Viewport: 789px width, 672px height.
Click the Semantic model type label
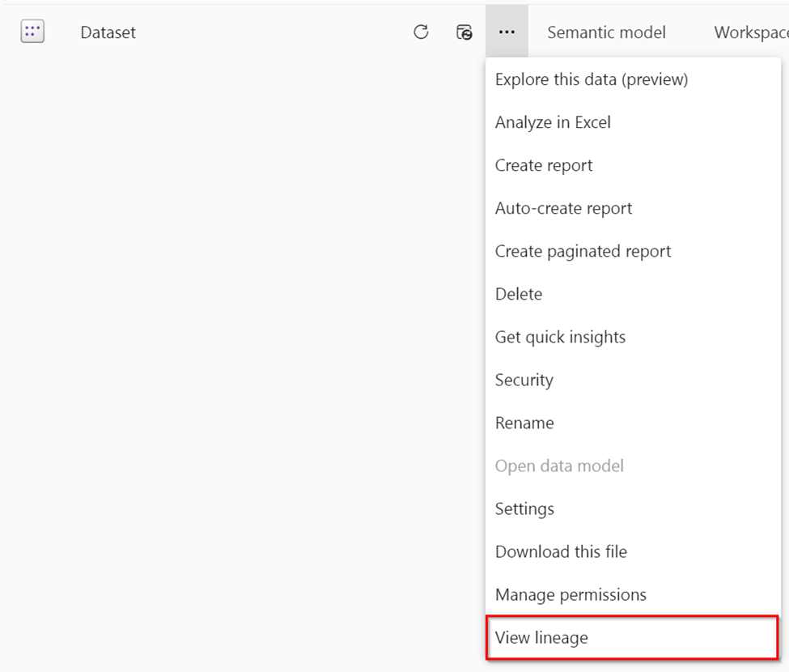606,32
